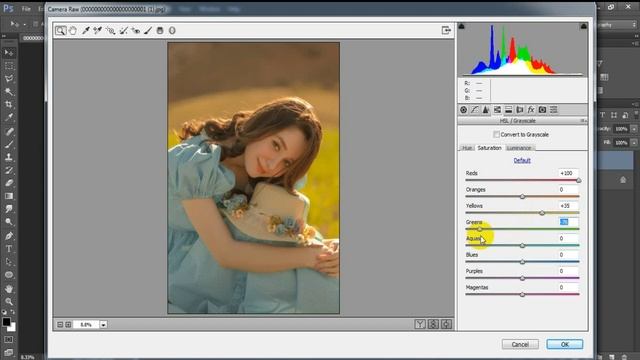This screenshot has width=640, height=360.
Task: Open the Basic panel icon
Action: click(464, 110)
